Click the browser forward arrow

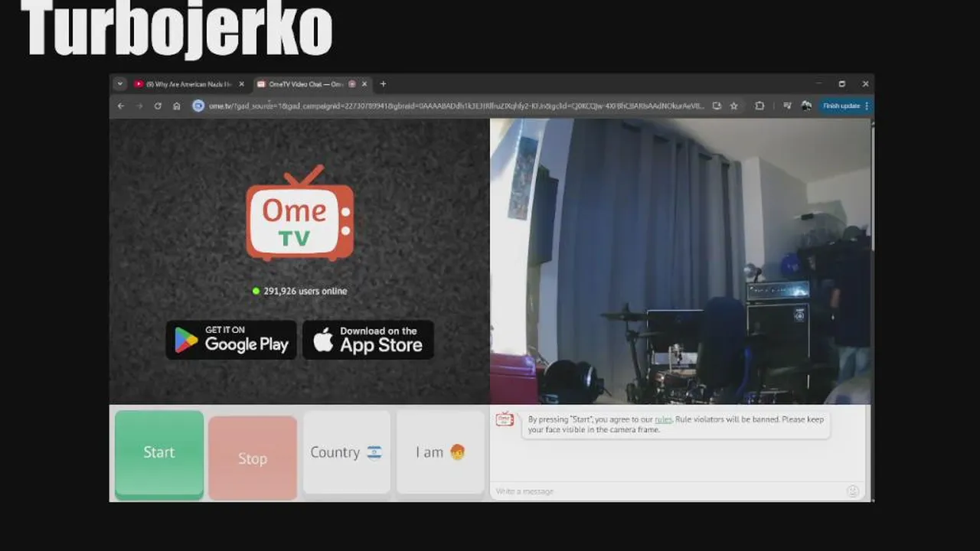point(139,106)
